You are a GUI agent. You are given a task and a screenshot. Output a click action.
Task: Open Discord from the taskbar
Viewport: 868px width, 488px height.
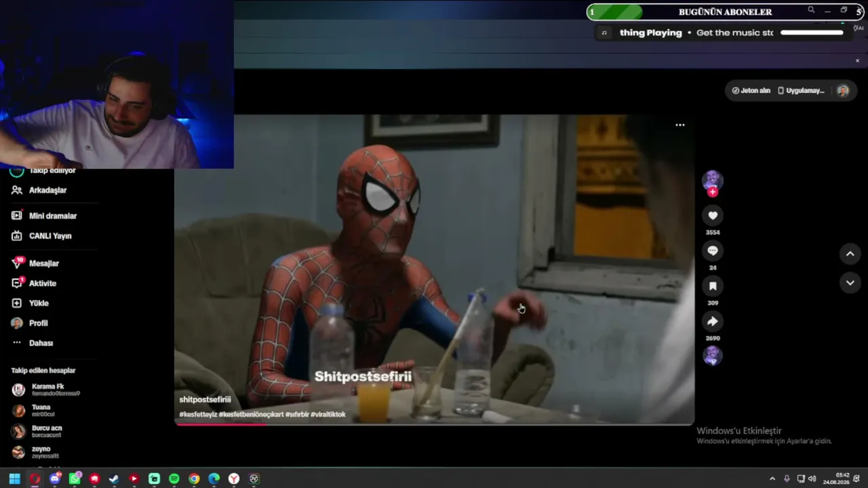coord(55,479)
